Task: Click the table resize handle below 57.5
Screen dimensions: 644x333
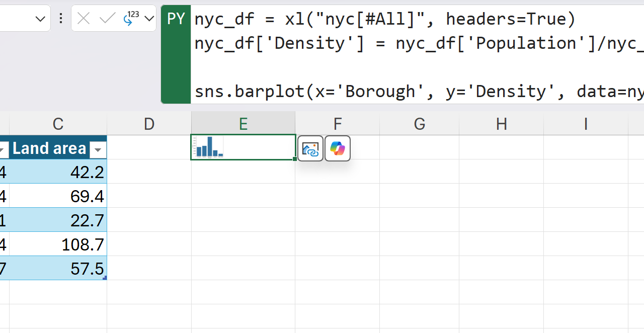Action: pos(104,278)
